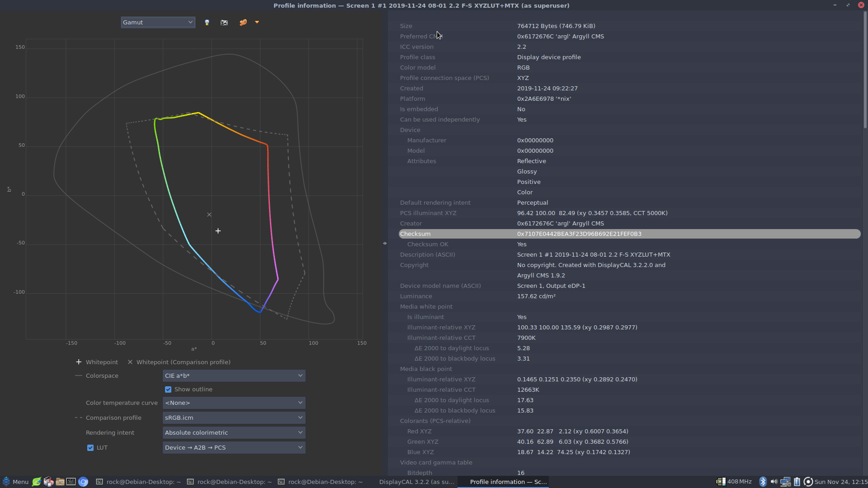Click the orange 3D view icon
Image resolution: width=868 pixels, height=488 pixels.
pyautogui.click(x=243, y=23)
